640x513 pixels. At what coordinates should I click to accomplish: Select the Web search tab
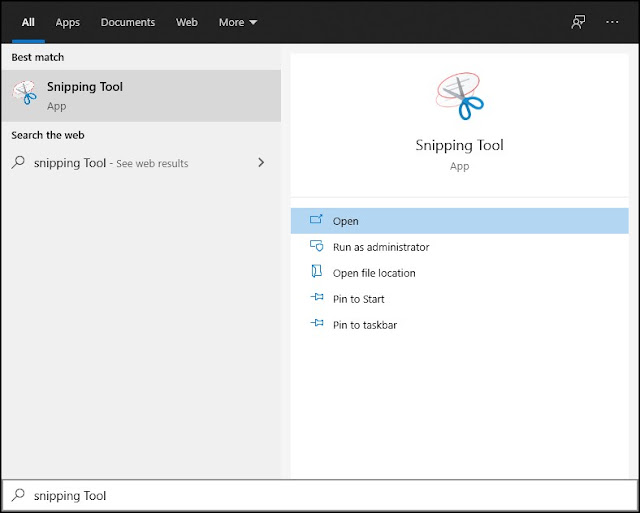point(187,22)
